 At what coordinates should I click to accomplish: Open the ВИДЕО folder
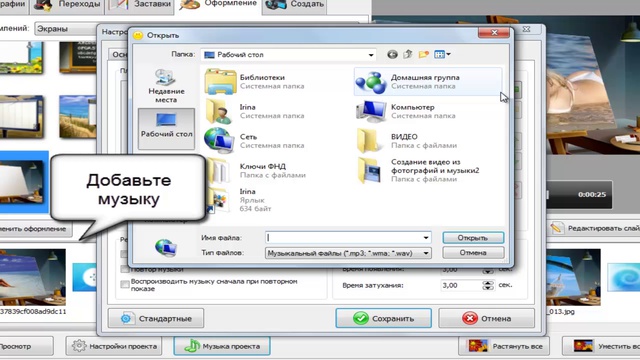coord(406,141)
